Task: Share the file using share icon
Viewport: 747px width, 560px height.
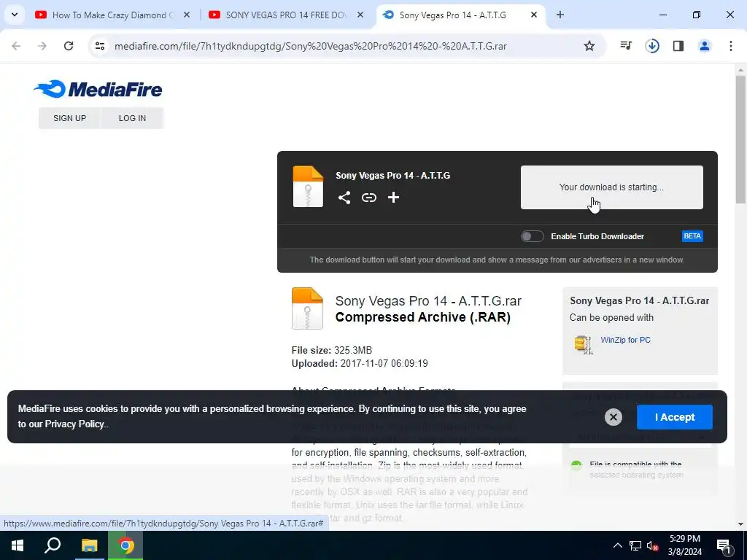Action: click(344, 198)
